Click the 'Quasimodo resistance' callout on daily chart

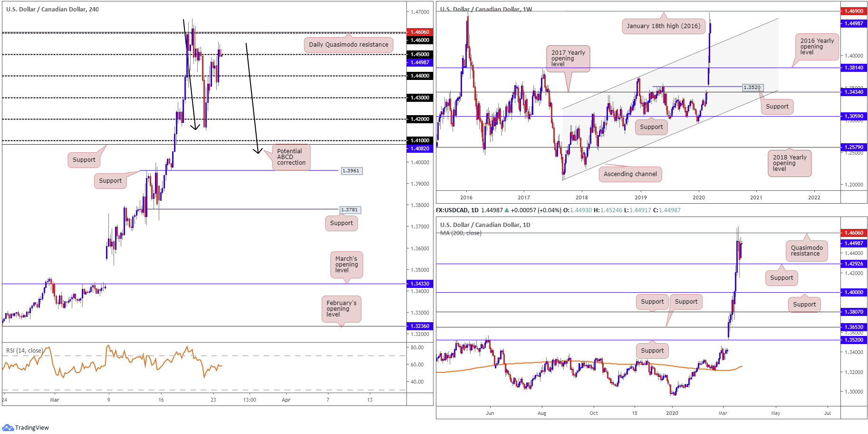pos(807,251)
